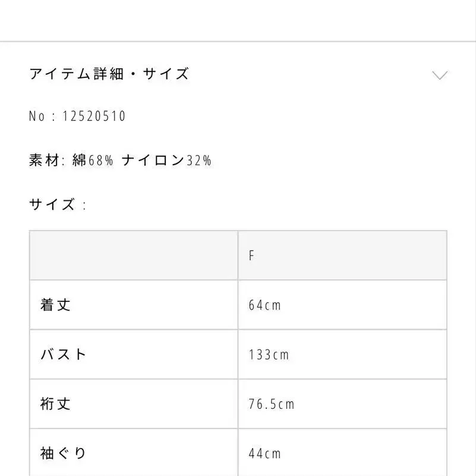Click the 133cm bust value
476x476 pixels.
[x=269, y=355]
